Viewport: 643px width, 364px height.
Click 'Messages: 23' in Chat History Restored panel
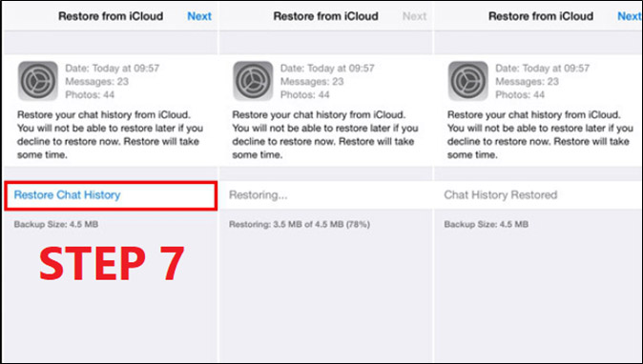[x=527, y=82]
